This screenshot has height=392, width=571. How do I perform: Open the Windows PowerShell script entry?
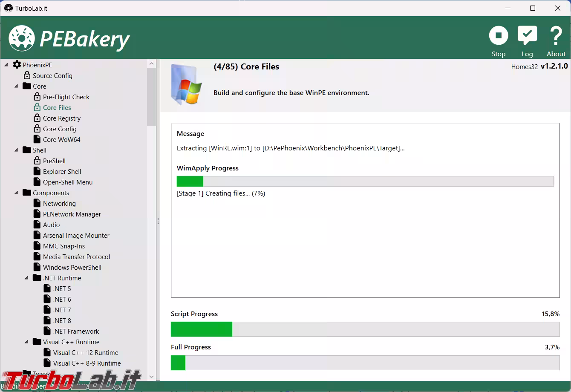click(72, 267)
